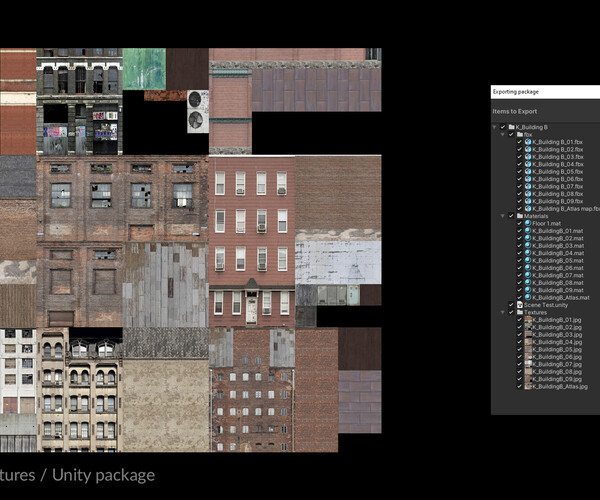Select the Scene Test.unity label
The image size is (600, 500).
pos(546,305)
